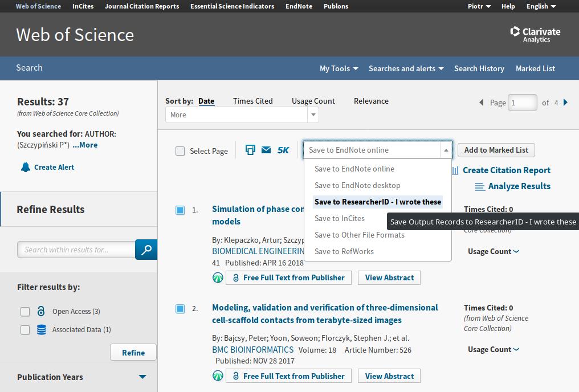Viewport: 579px width, 392px height.
Task: Open the Search History link
Action: click(x=479, y=68)
